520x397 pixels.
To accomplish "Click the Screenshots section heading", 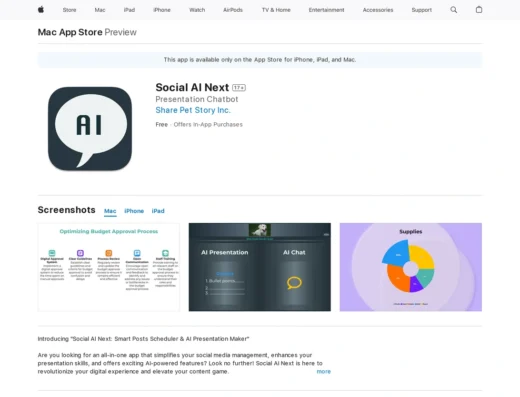I will (66, 210).
